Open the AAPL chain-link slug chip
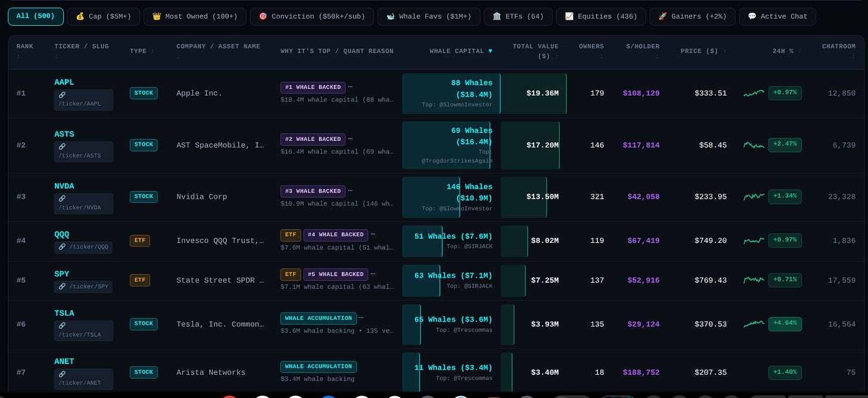Viewport: 868px width, 398px height. point(83,100)
